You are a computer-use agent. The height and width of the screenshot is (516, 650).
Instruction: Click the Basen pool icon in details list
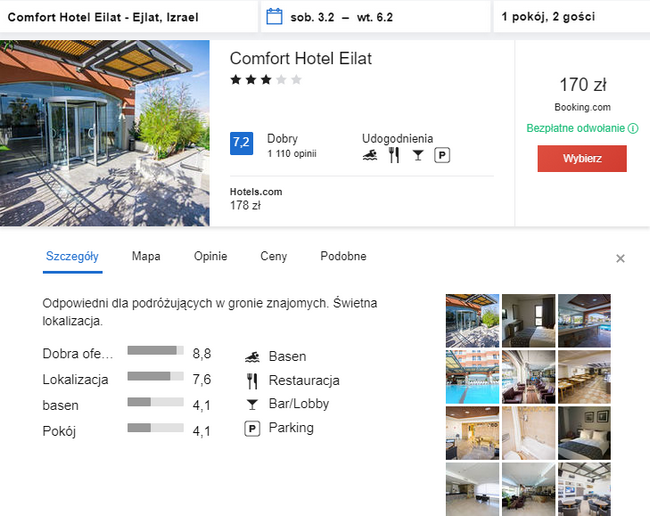[252, 357]
